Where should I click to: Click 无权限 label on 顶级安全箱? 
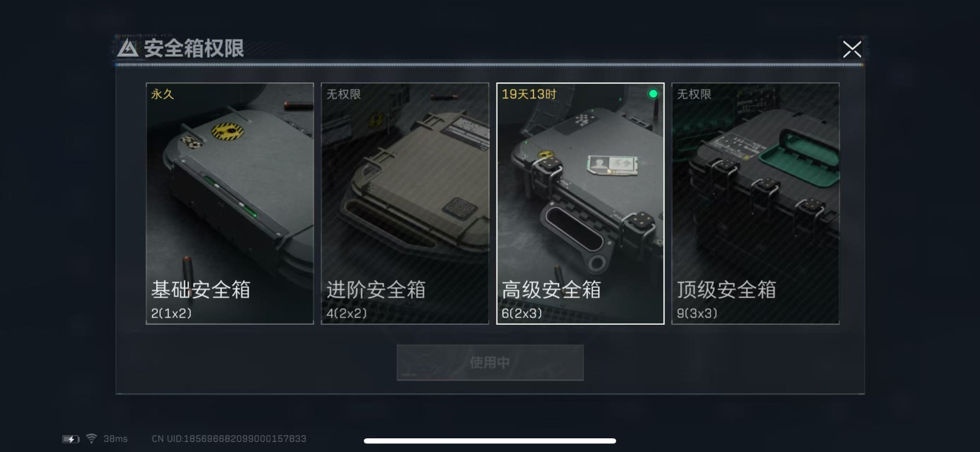[694, 94]
